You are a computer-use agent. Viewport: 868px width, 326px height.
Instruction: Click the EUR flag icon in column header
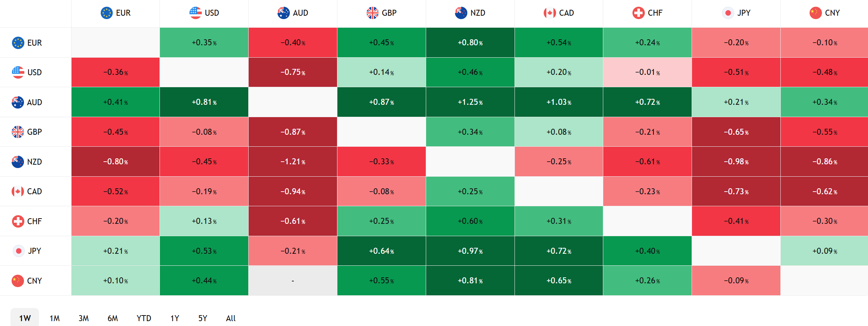click(107, 13)
